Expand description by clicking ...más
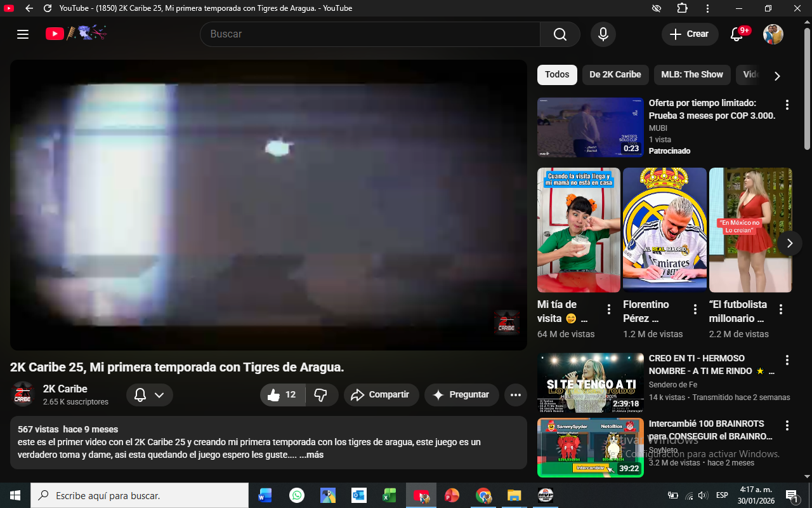This screenshot has width=812, height=508. pos(311,455)
